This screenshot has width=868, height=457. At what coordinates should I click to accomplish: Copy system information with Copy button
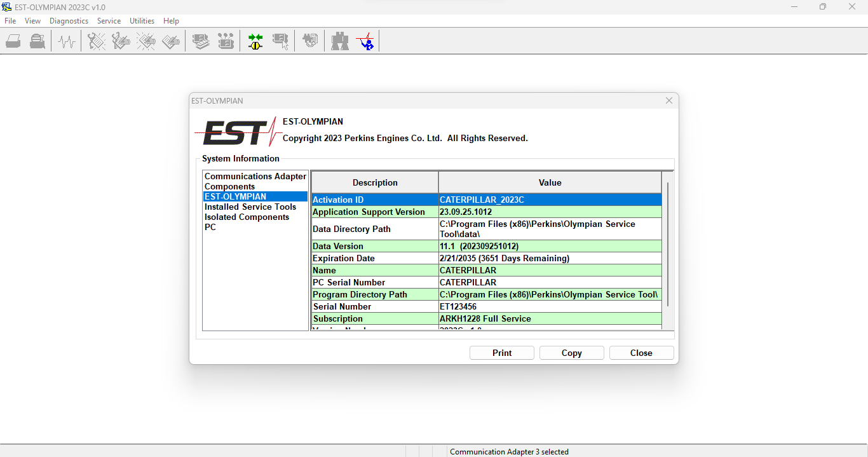click(x=572, y=353)
